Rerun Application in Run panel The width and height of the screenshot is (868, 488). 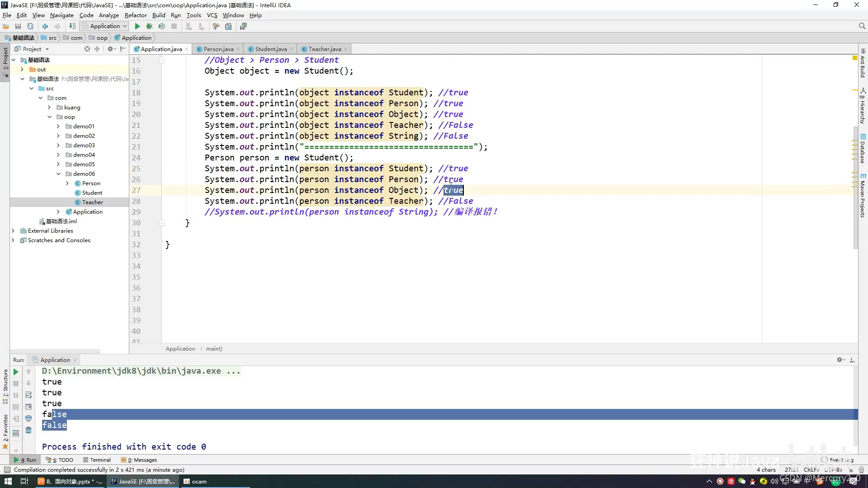point(16,371)
